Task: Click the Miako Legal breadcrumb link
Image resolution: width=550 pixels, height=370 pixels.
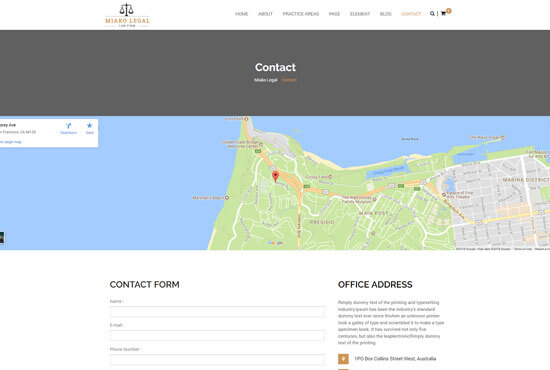Action: [x=266, y=80]
